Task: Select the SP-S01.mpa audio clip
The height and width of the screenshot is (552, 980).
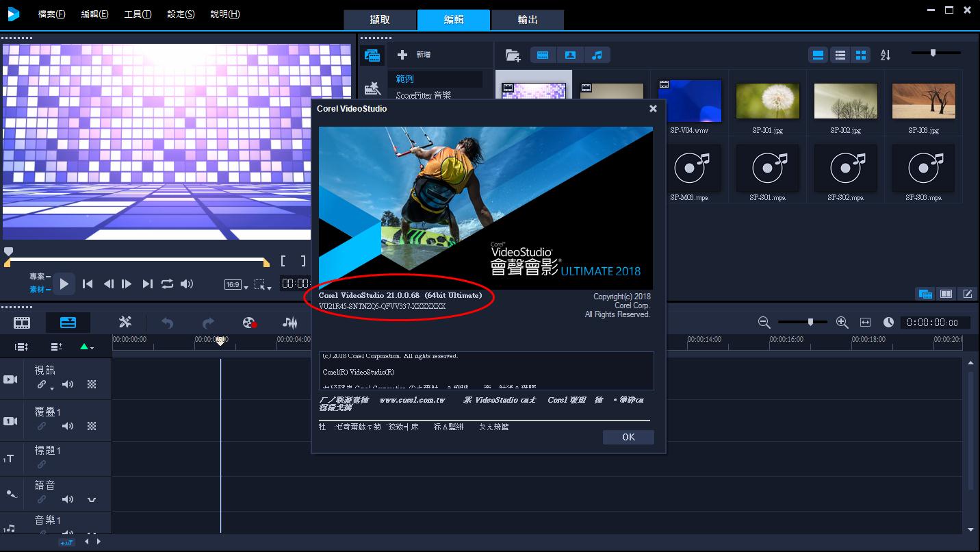Action: tap(767, 167)
